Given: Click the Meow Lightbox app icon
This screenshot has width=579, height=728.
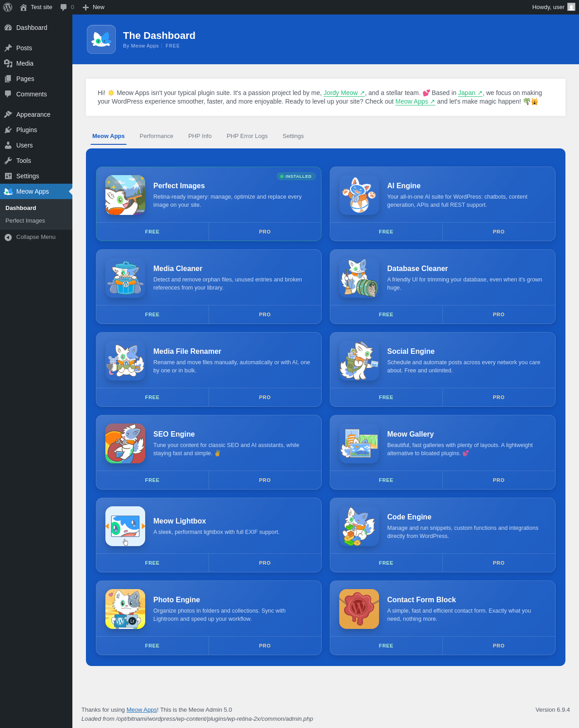Looking at the screenshot, I should pyautogui.click(x=125, y=526).
